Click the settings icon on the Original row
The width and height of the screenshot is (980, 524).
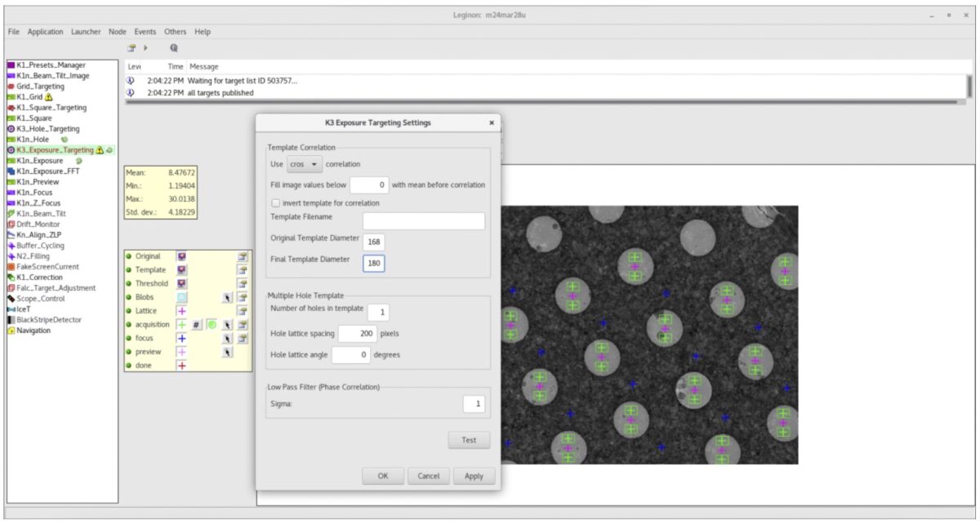pyautogui.click(x=243, y=256)
